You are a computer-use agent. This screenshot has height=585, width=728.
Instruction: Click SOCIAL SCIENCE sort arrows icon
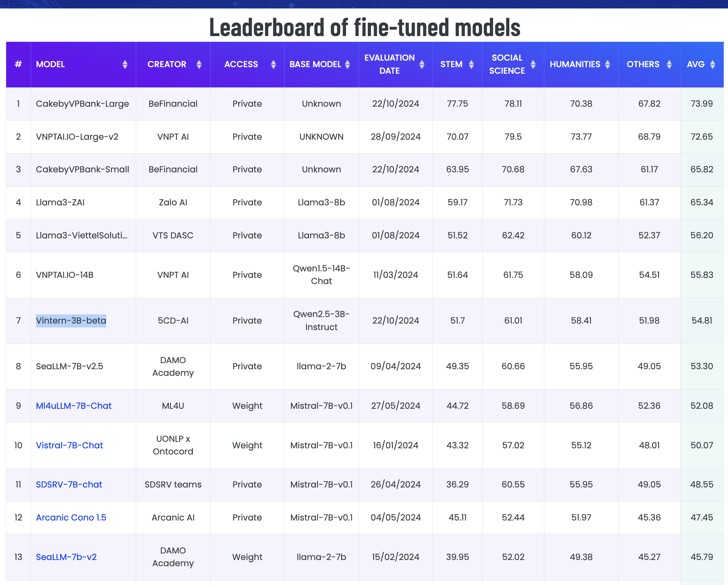click(533, 64)
